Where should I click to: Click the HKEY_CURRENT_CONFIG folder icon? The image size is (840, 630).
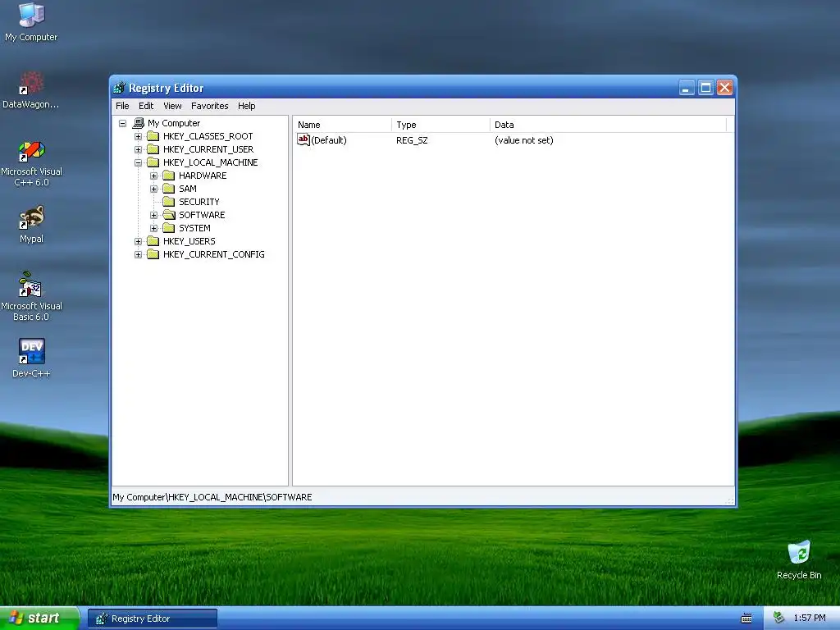tap(153, 254)
